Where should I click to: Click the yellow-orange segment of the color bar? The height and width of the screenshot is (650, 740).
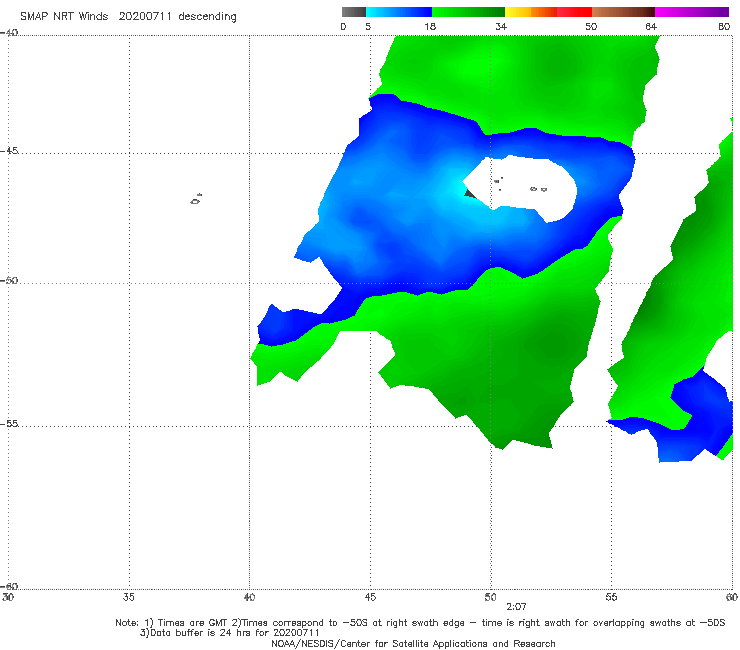click(x=530, y=12)
